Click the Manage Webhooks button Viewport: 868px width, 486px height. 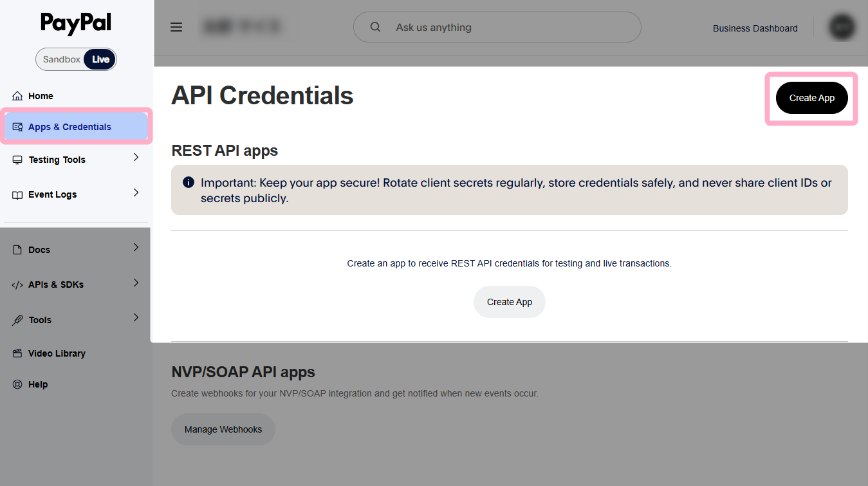coord(223,429)
